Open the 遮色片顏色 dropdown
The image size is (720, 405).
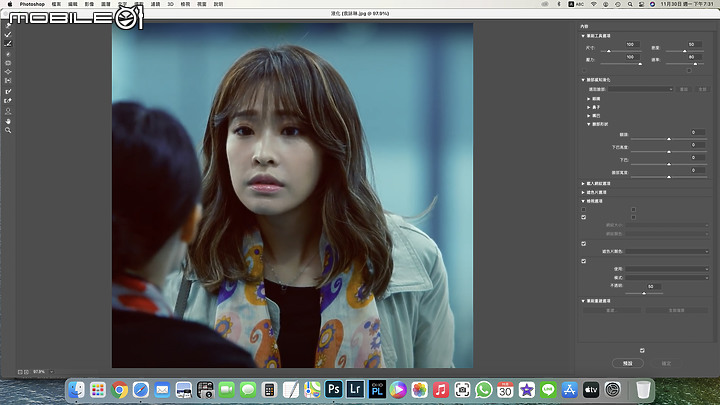pos(667,251)
